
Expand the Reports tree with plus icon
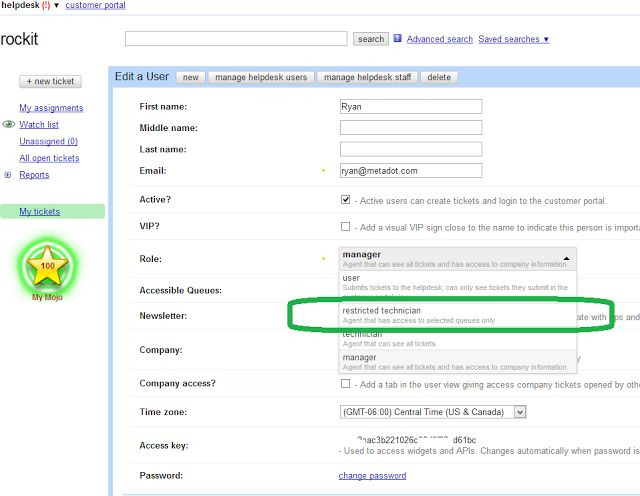point(9,175)
